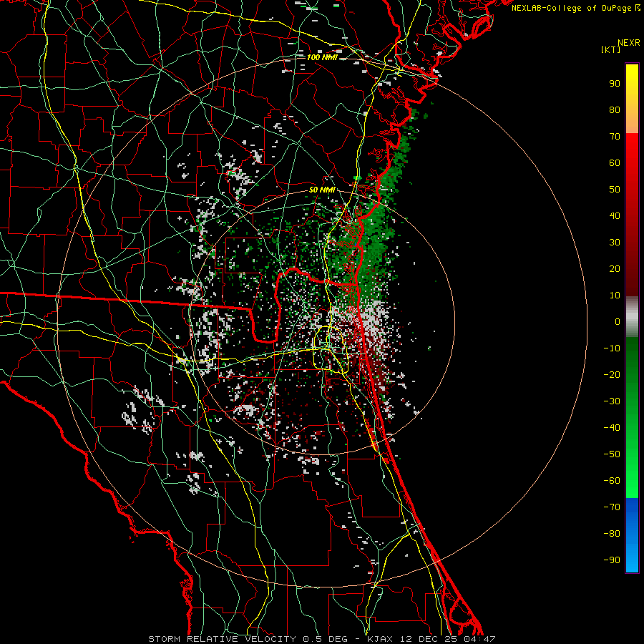
Task: Click the positive 60 scale value
Action: pos(615,162)
